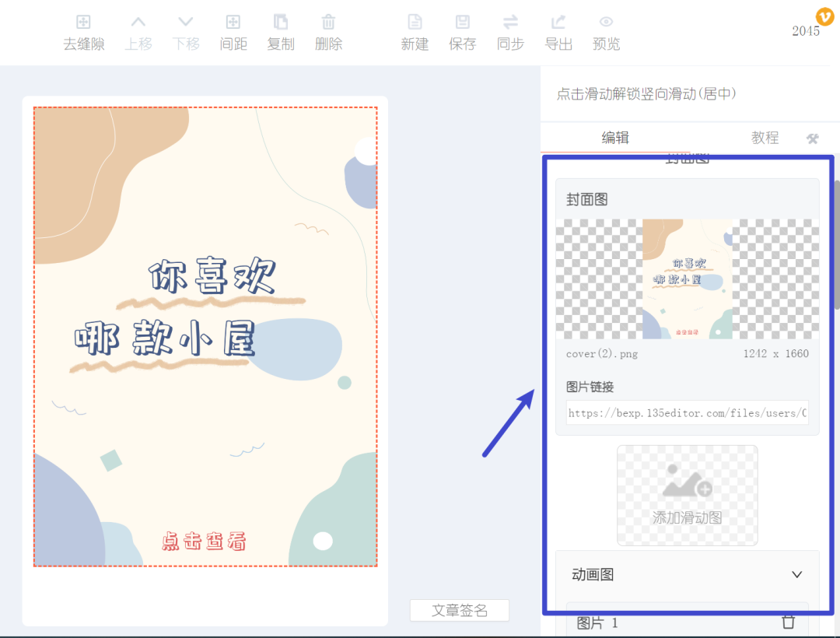Click the right panel vertical scrollbar

[x=836, y=245]
